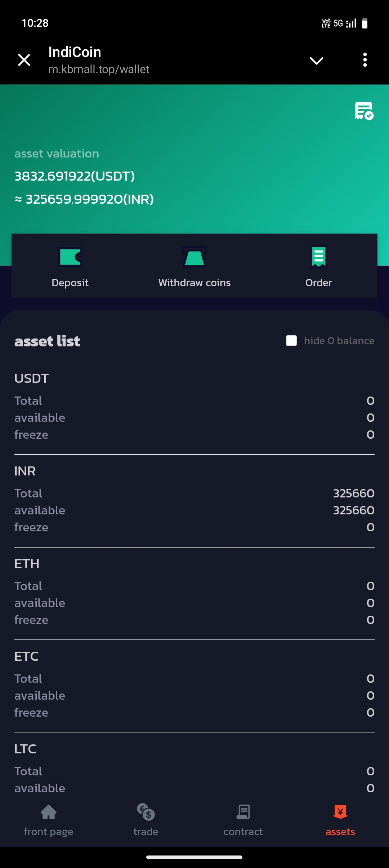Image resolution: width=389 pixels, height=868 pixels.
Task: Check the hide 0 balance checkbox
Action: click(x=291, y=341)
